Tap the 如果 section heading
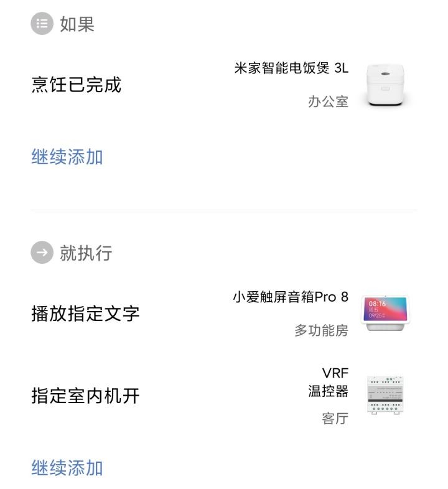This screenshot has width=448, height=489. (77, 24)
